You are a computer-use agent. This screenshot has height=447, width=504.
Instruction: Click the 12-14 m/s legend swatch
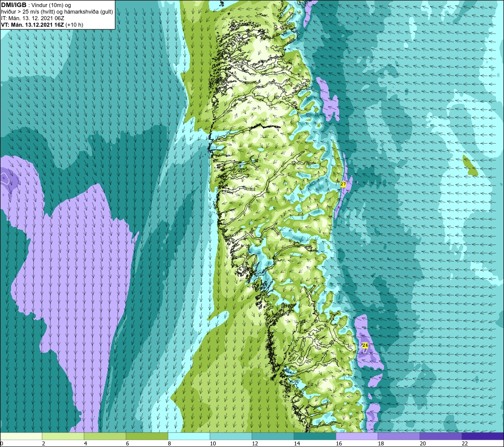273,436
